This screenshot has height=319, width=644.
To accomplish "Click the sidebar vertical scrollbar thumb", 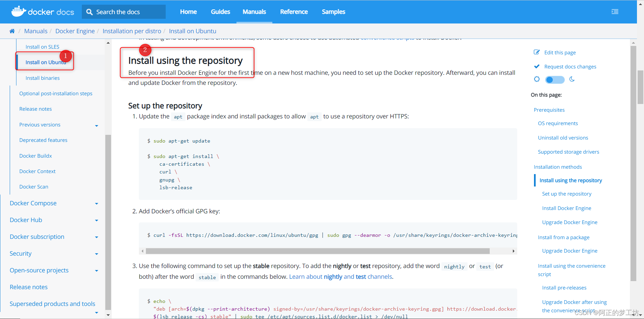I will [x=108, y=222].
